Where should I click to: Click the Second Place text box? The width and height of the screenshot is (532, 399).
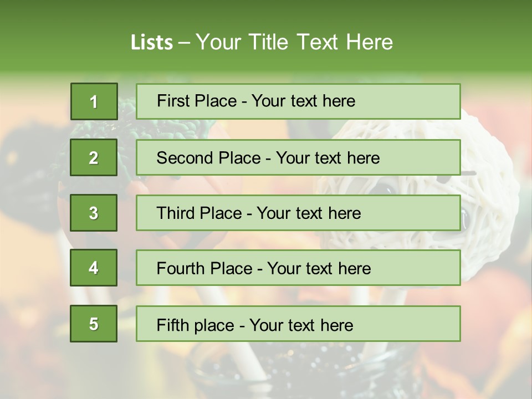click(298, 157)
